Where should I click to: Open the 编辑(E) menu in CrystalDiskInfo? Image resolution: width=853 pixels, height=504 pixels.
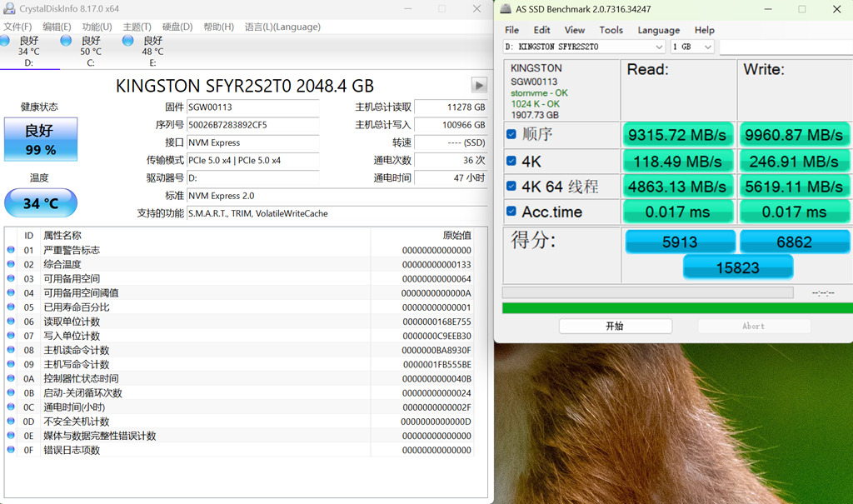[x=57, y=27]
